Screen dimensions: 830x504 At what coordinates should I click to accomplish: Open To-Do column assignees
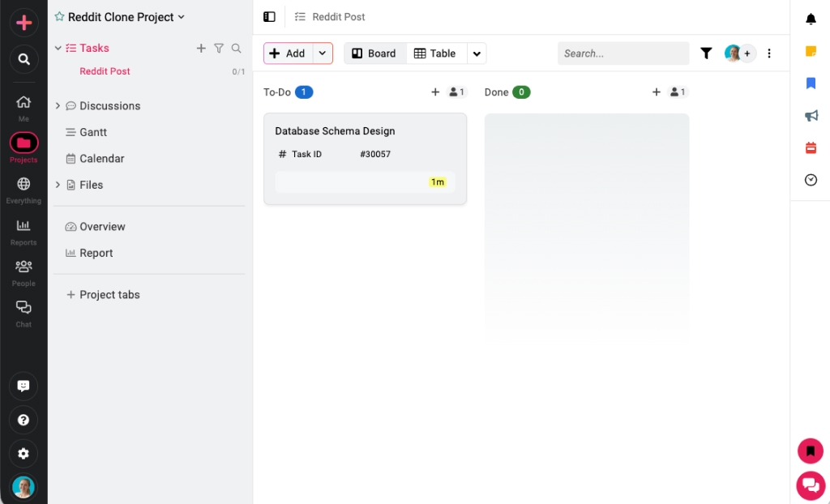pyautogui.click(x=457, y=92)
